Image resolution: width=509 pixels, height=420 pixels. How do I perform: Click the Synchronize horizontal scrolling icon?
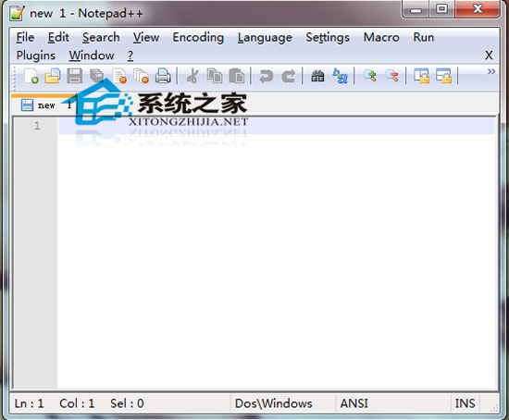point(443,76)
